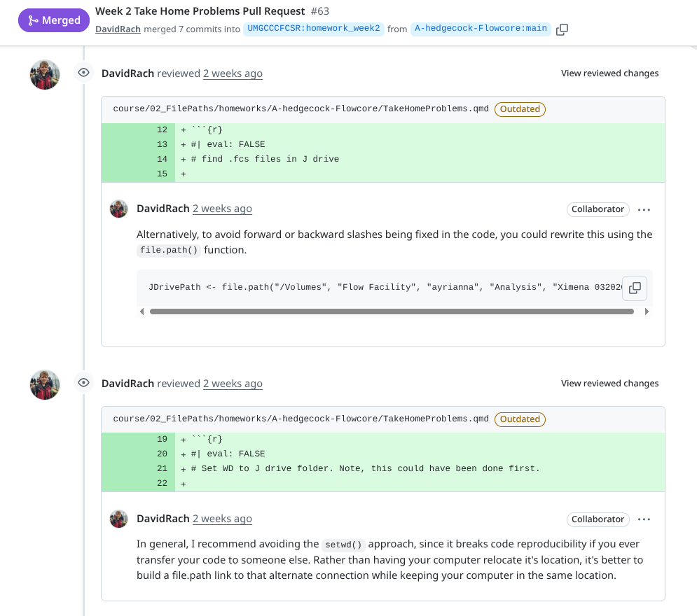Click the purple Merged status badge
This screenshot has width=697, height=616.
(x=55, y=20)
